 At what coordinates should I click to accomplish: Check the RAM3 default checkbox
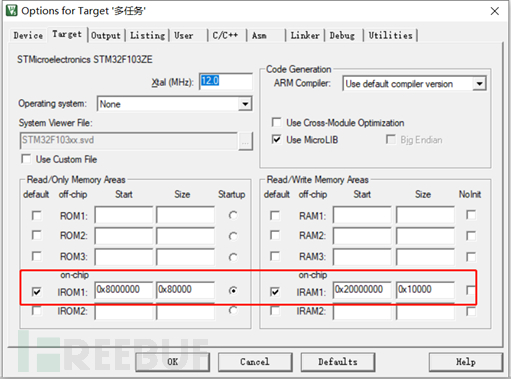coord(275,256)
